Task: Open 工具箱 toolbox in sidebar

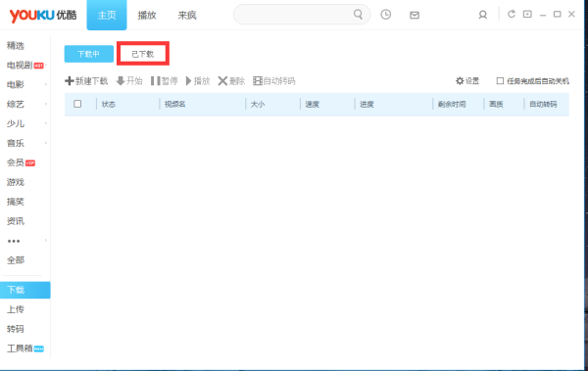Action: pos(24,348)
